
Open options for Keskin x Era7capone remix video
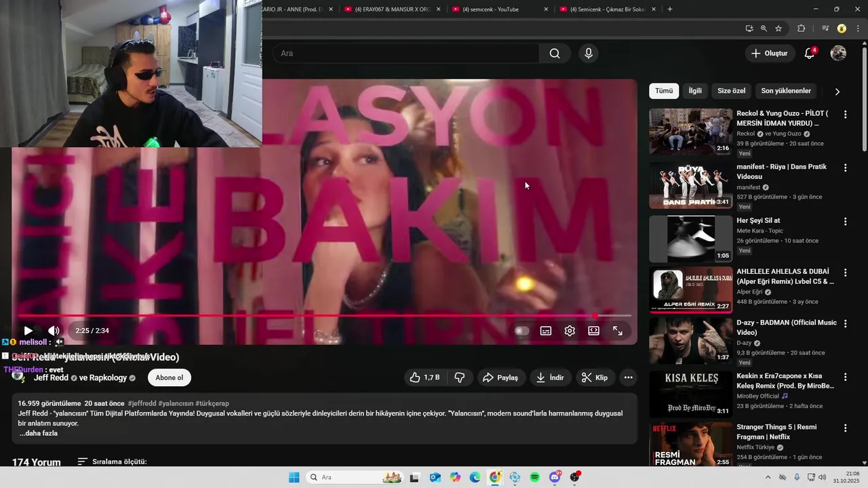[845, 377]
